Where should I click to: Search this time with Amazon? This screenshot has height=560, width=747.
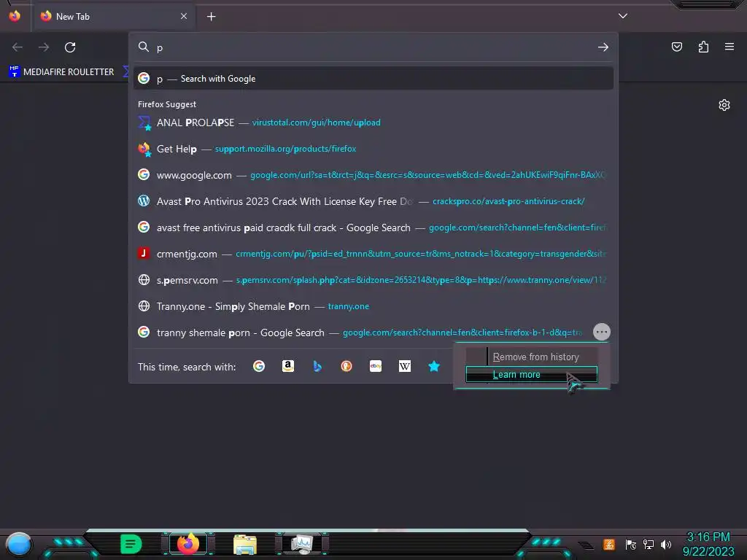pyautogui.click(x=287, y=366)
